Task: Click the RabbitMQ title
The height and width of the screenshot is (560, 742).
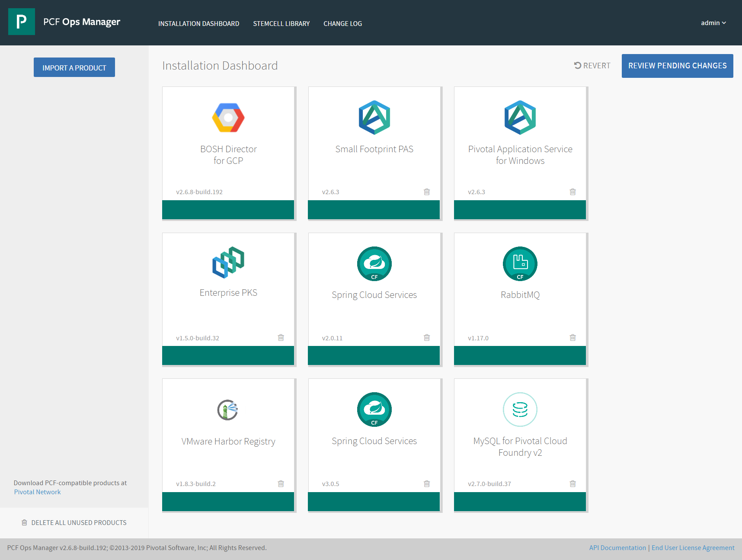Action: [x=520, y=295]
